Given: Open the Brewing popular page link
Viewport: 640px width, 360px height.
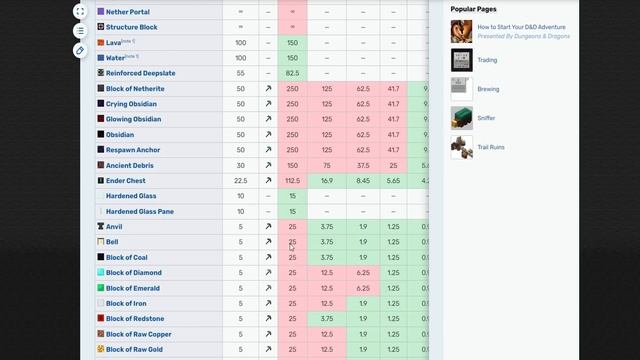Looking at the screenshot, I should pyautogui.click(x=488, y=89).
